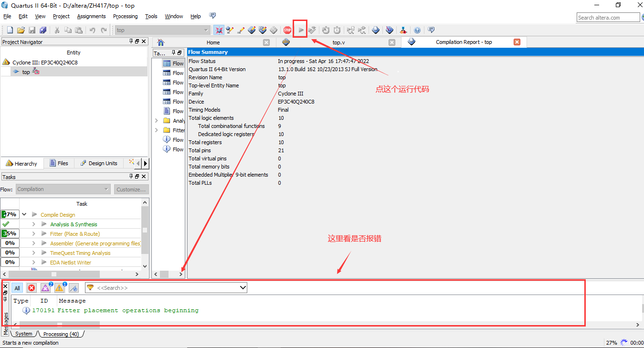644x348 pixels.
Task: Expand the EDA Netlist Writer task
Action: click(x=34, y=263)
